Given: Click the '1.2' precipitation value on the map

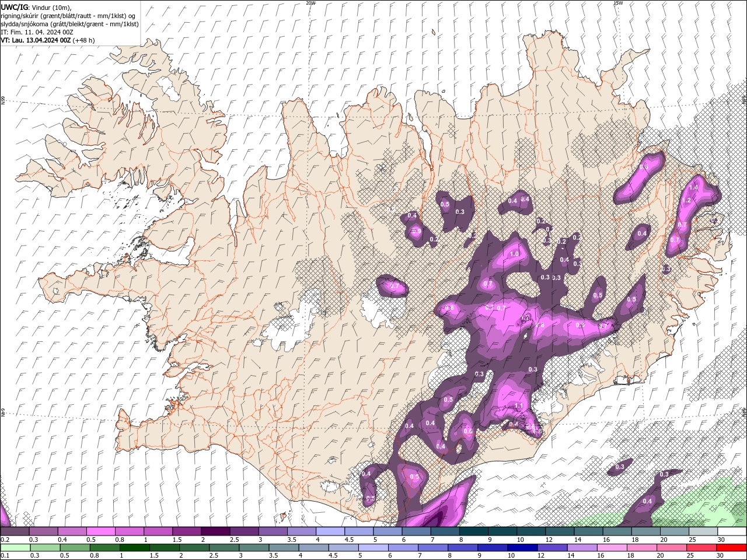Looking at the screenshot, I should [687, 200].
